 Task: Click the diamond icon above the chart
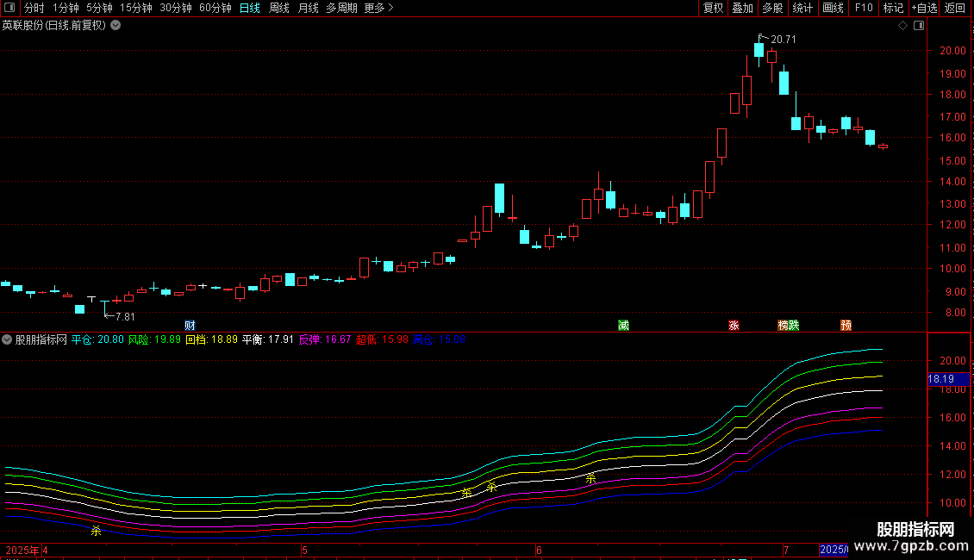[x=903, y=26]
